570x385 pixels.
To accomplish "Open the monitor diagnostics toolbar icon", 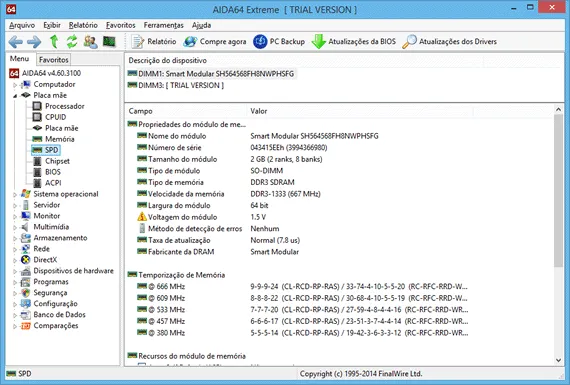I will pos(109,41).
